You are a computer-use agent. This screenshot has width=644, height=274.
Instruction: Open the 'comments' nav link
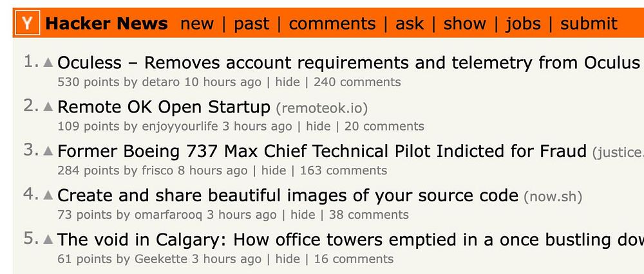point(332,24)
